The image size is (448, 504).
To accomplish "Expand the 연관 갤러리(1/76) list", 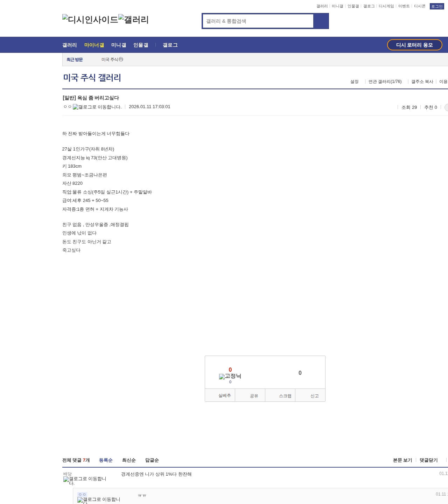I will point(385,82).
